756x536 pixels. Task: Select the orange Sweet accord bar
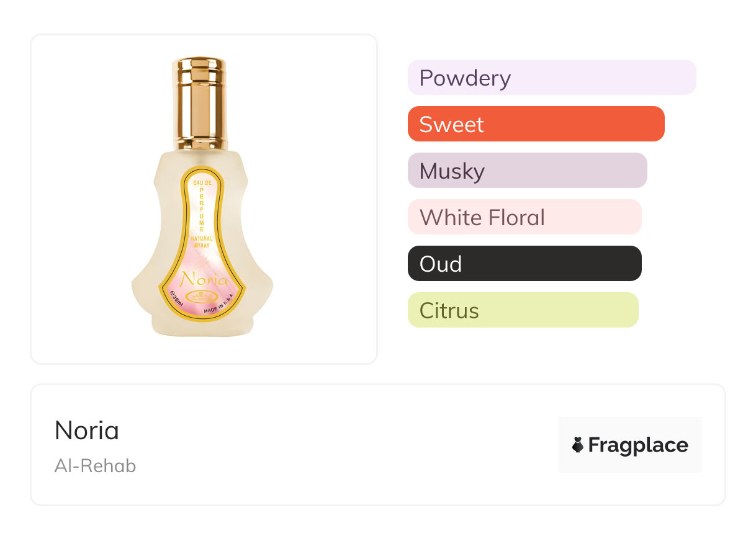tap(536, 124)
